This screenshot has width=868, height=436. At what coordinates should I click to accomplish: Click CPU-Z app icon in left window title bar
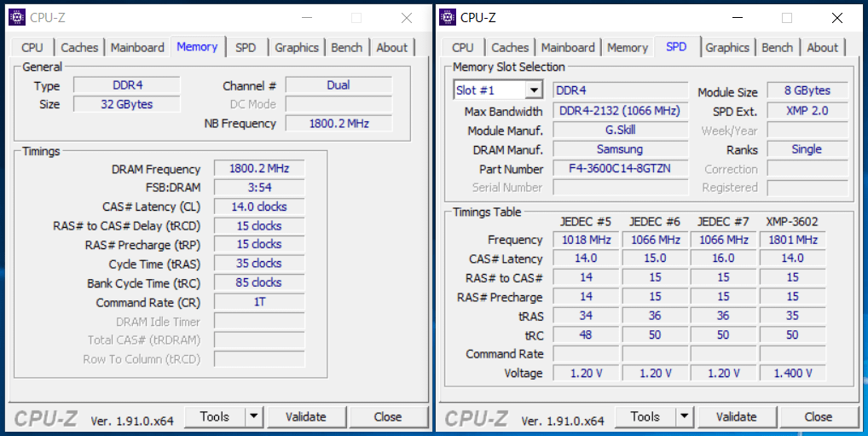click(17, 17)
